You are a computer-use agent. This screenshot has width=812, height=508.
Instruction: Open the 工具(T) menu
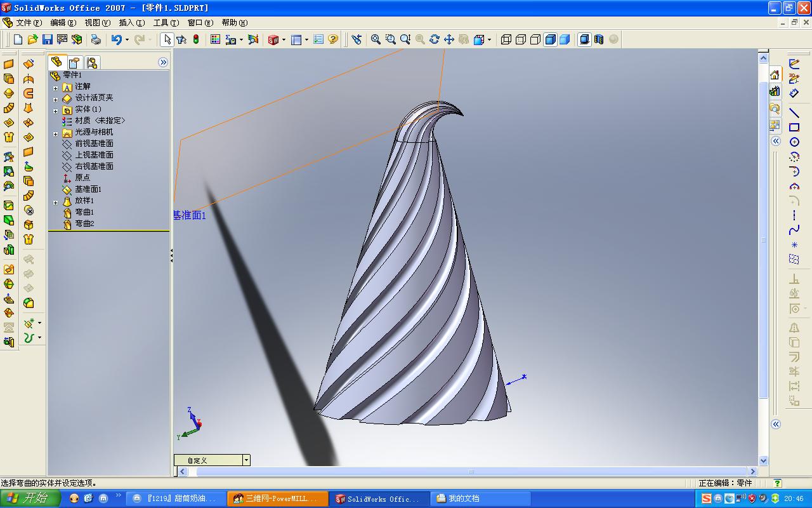point(166,23)
